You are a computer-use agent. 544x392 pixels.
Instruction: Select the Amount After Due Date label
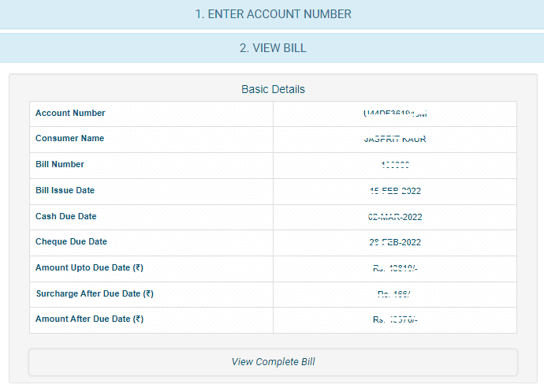(x=89, y=319)
